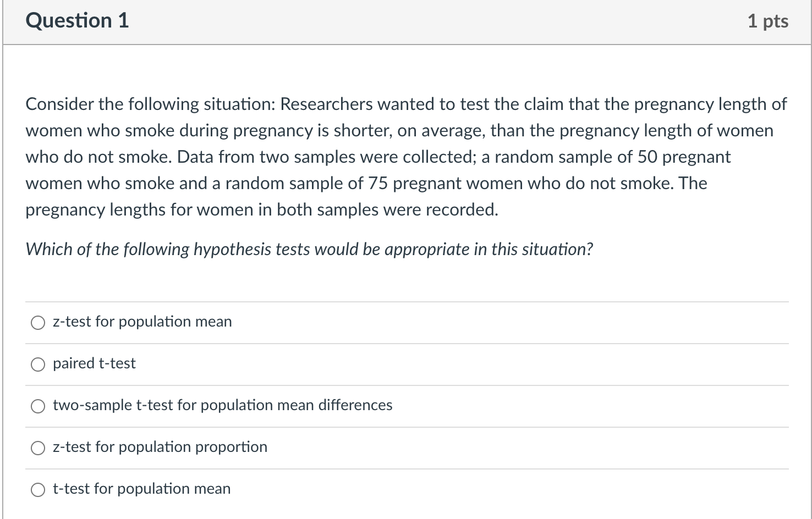Click the 'Question 1' heading

point(77,21)
